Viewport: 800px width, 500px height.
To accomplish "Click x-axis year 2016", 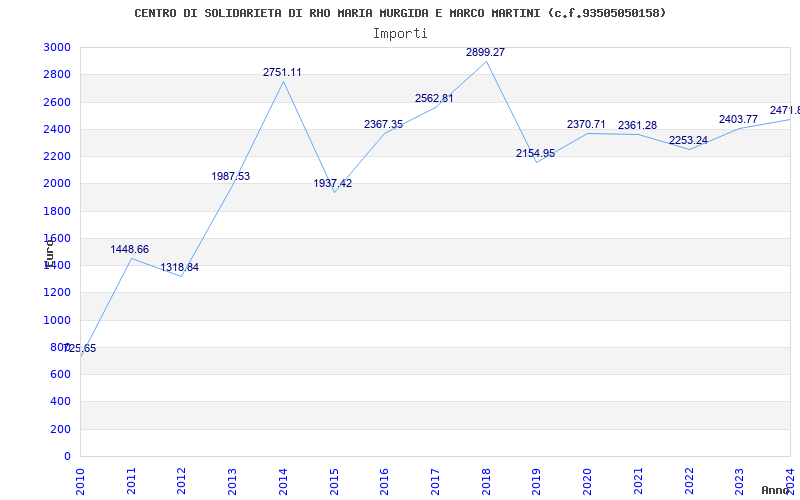I will tap(384, 481).
